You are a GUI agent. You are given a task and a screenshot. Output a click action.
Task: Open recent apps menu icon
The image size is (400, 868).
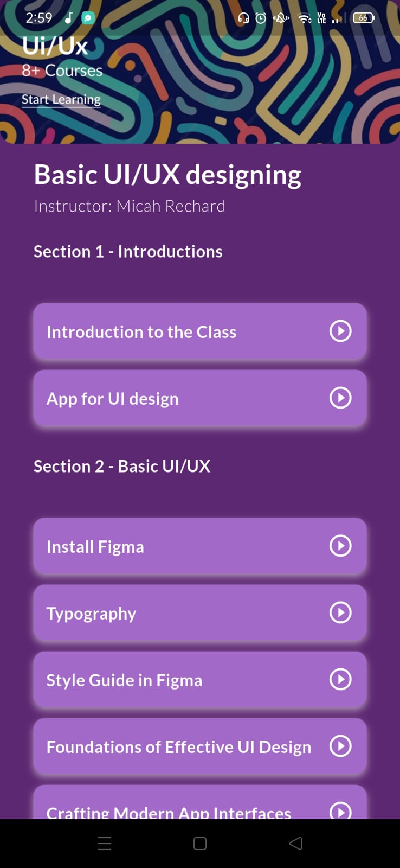point(105,843)
